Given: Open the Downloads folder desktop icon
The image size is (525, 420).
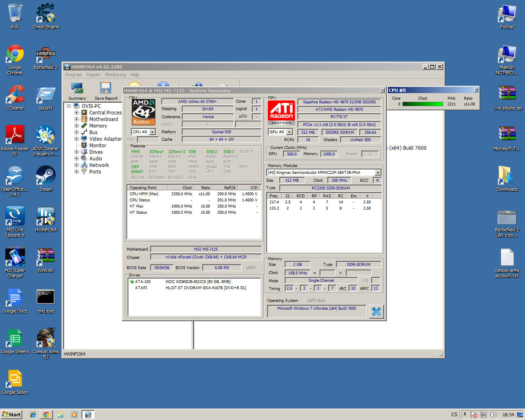Looking at the screenshot, I should 507,179.
